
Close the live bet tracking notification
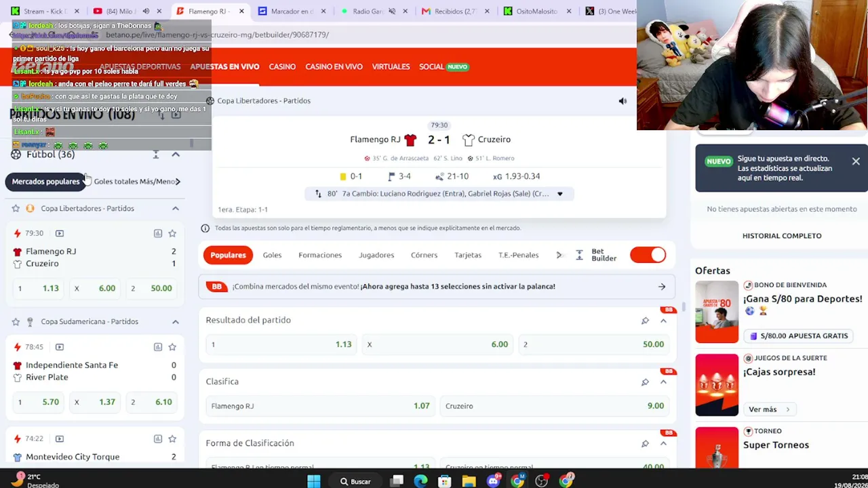(856, 161)
